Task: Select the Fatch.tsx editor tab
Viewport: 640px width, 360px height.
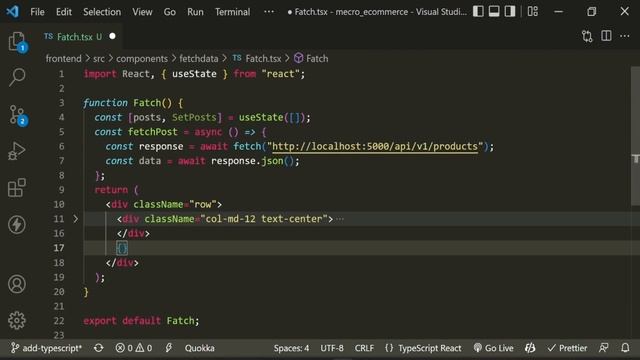Action: 79,37
